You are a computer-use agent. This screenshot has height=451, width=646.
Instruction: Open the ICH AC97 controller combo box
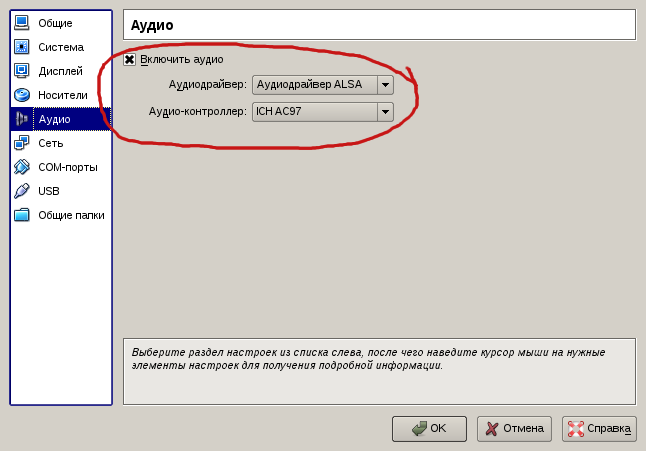323,112
